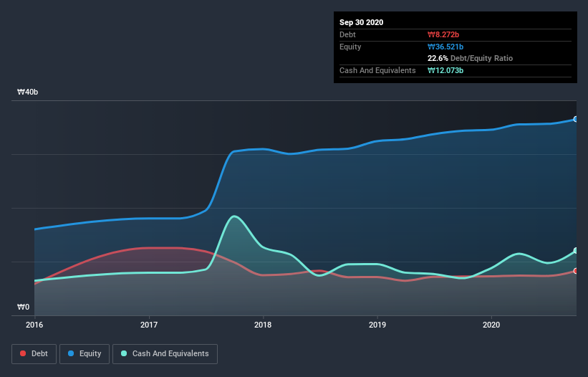The image size is (588, 377).
Task: Click the 22.6% Debt/Equity Ratio text
Action: coord(471,58)
